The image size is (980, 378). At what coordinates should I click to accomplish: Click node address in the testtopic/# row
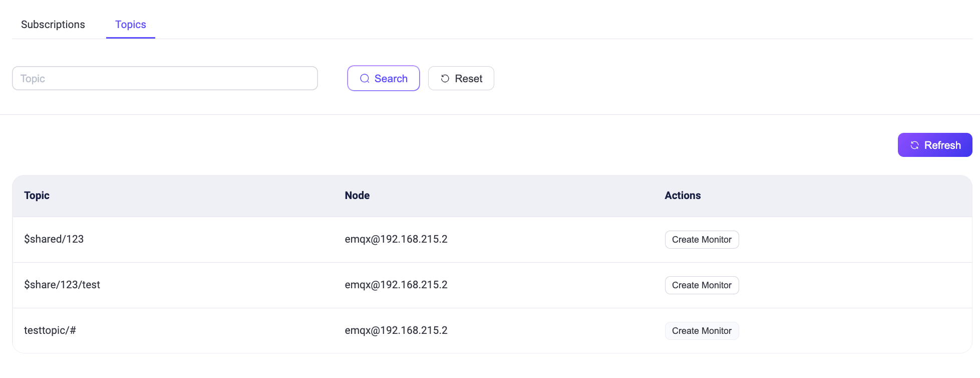point(396,330)
